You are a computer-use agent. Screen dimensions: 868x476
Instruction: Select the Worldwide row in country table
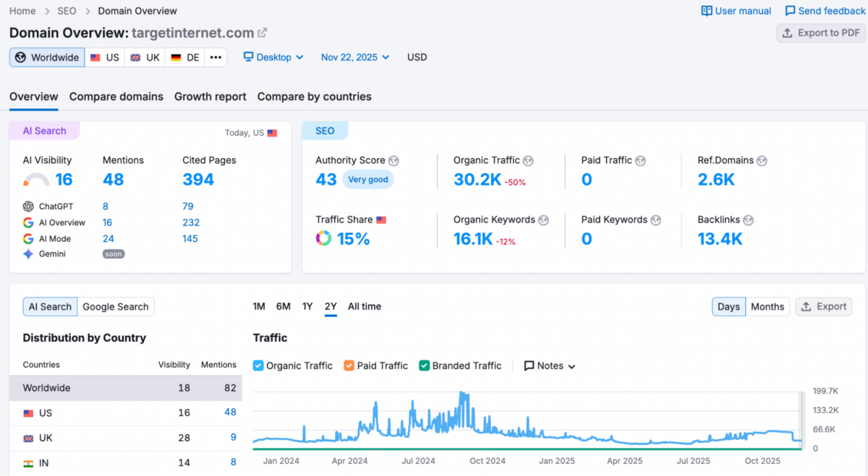point(125,388)
